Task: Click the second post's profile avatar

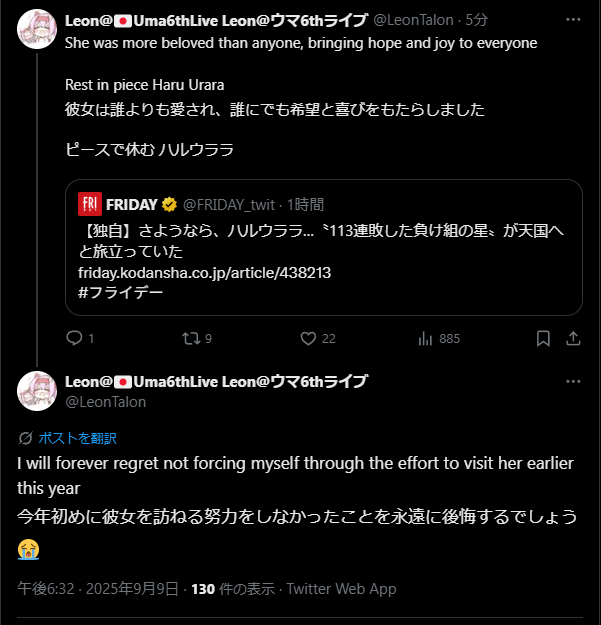Action: (37, 391)
